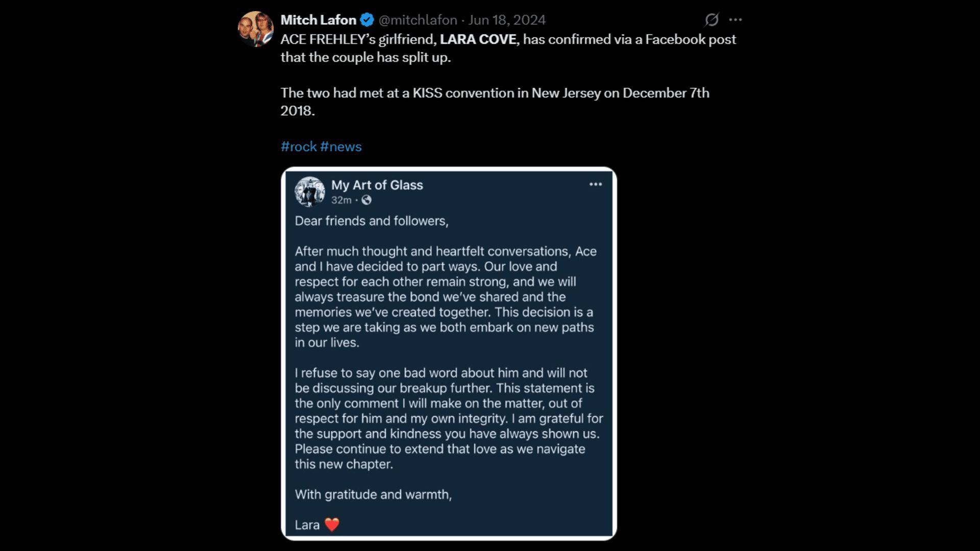Viewport: 980px width, 551px height.
Task: Open the #news hashtag
Action: click(x=342, y=146)
